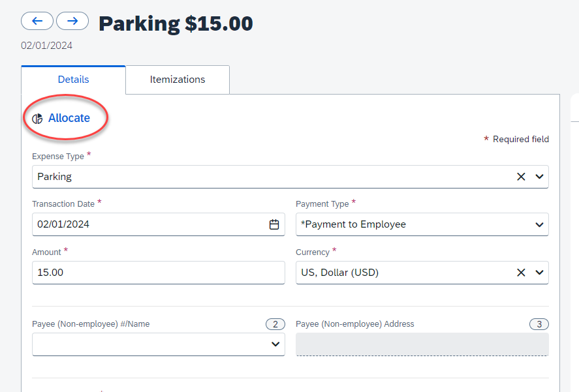
Task: Click the Allocate link text
Action: pos(69,118)
